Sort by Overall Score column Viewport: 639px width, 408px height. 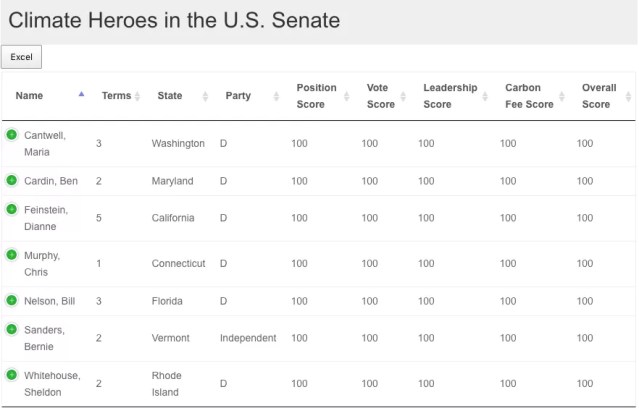[x=599, y=96]
